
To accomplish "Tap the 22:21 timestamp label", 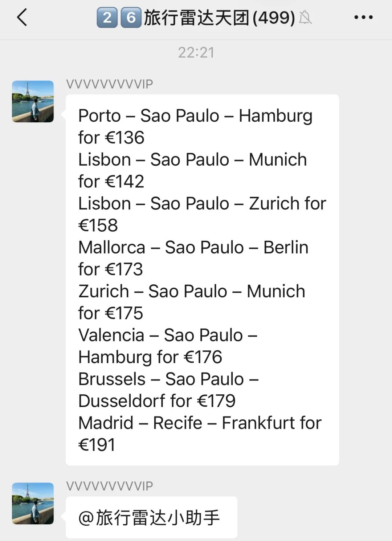I will [196, 53].
